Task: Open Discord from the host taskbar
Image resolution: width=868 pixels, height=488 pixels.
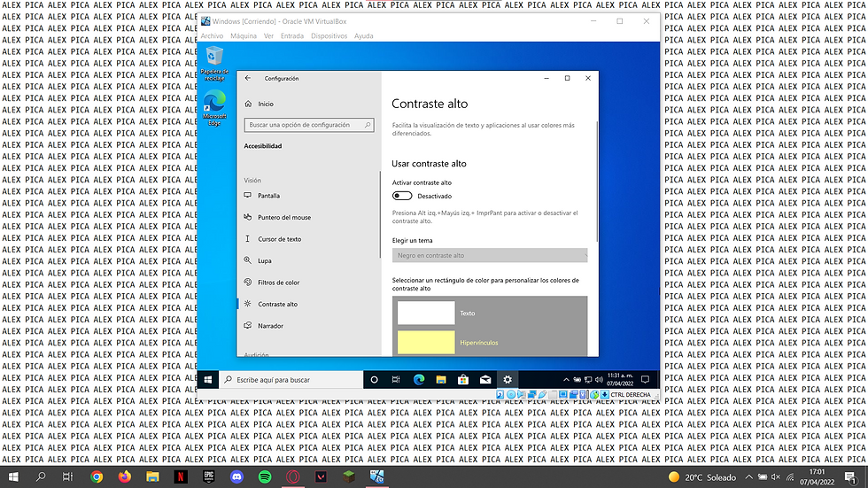Action: pyautogui.click(x=237, y=477)
